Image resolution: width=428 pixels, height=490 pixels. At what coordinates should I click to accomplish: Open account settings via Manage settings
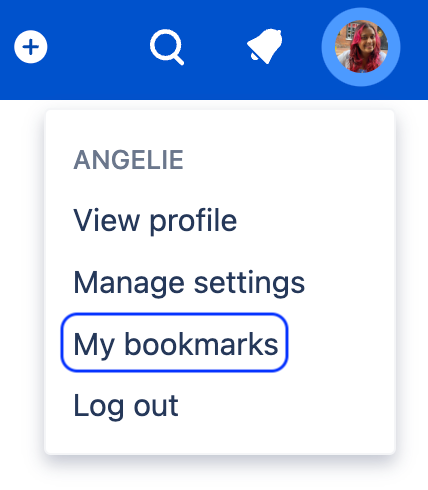189,282
